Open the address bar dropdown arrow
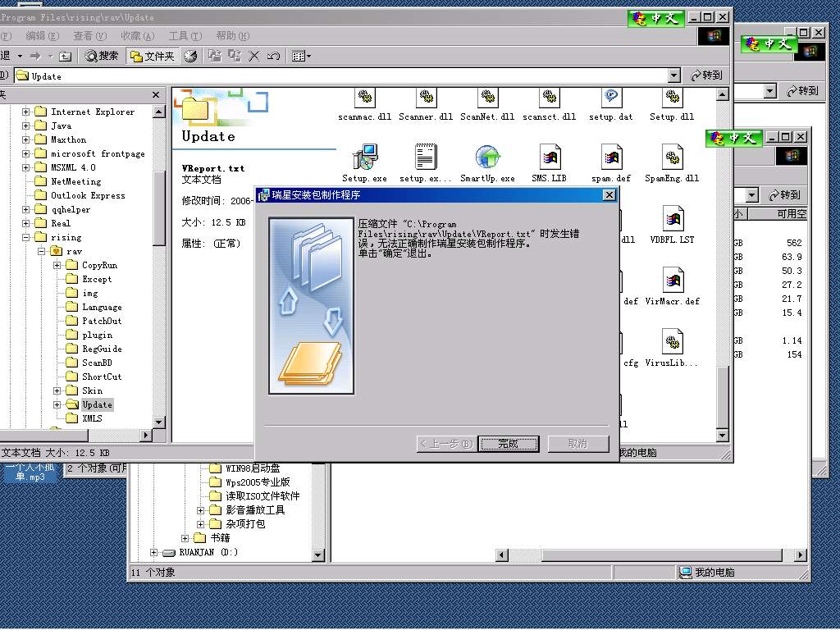Image resolution: width=840 pixels, height=630 pixels. point(674,75)
